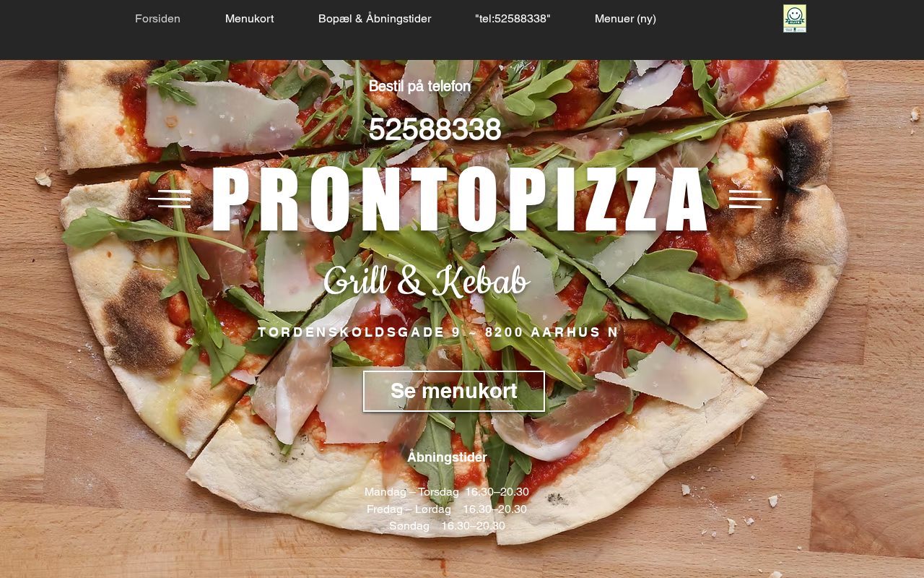Viewport: 924px width, 578px height.
Task: Select the Grill & Kebab script text
Action: (426, 282)
